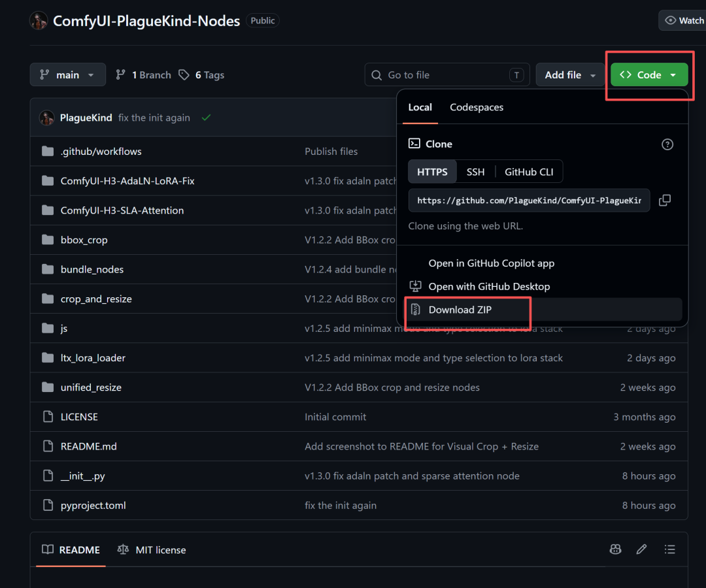Click the Copilot icon in README header
706x588 pixels.
(x=615, y=549)
